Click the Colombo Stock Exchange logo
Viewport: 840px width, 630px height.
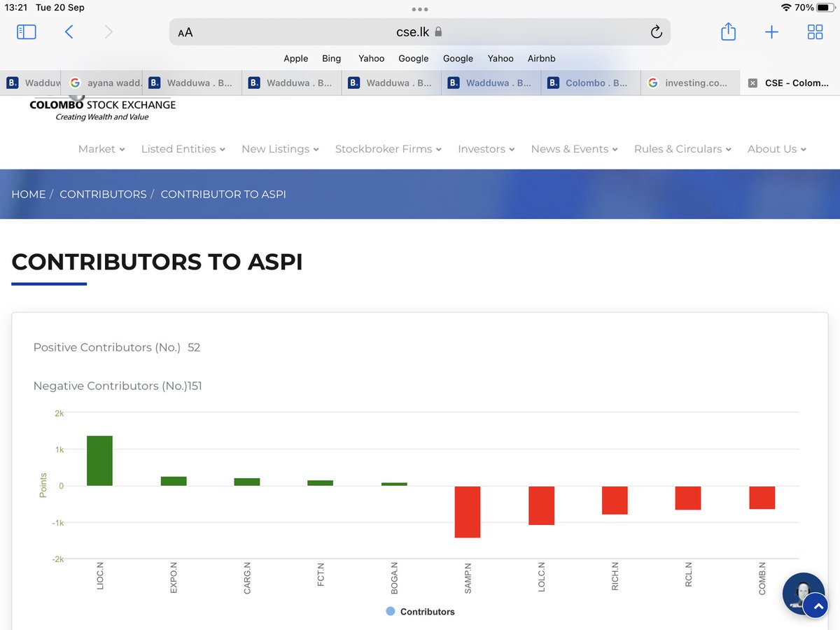coord(102,109)
